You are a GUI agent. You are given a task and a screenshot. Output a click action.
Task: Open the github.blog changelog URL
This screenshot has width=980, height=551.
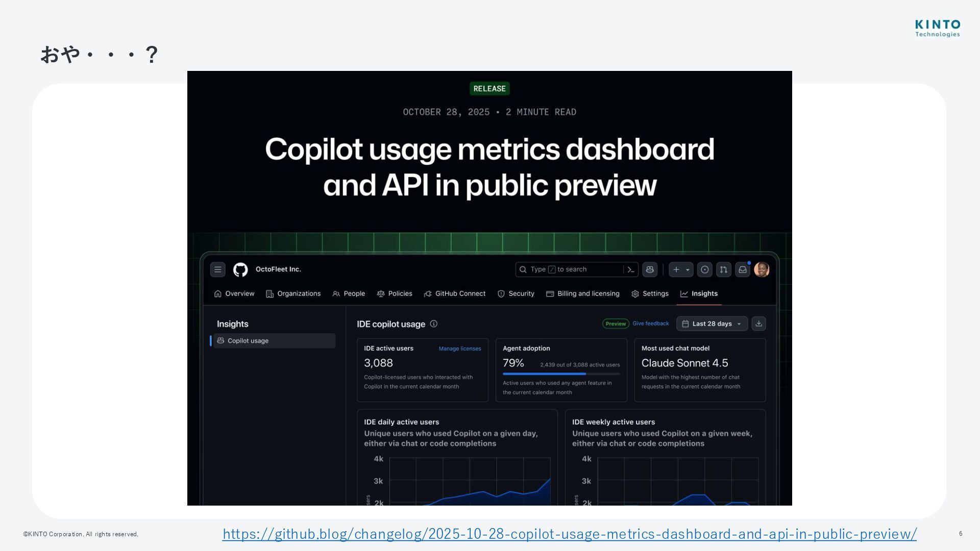point(569,534)
